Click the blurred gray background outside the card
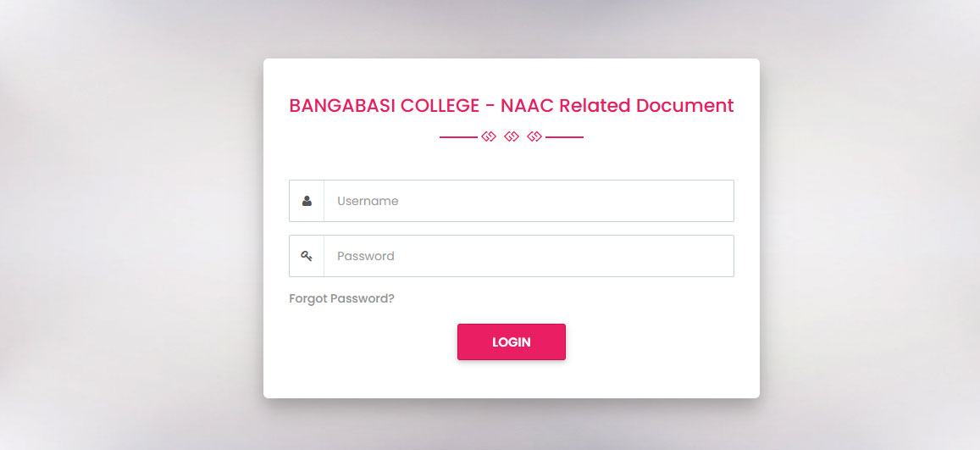 pyautogui.click(x=125, y=225)
